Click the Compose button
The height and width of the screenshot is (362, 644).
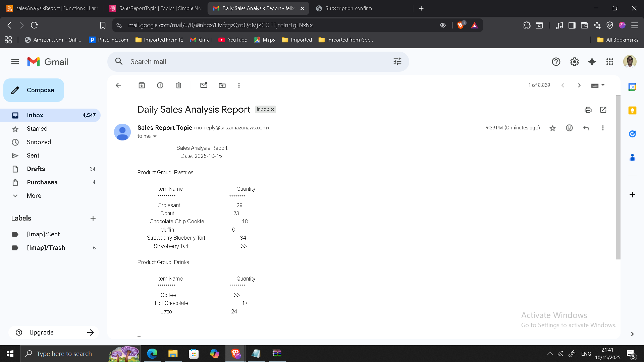pyautogui.click(x=34, y=90)
